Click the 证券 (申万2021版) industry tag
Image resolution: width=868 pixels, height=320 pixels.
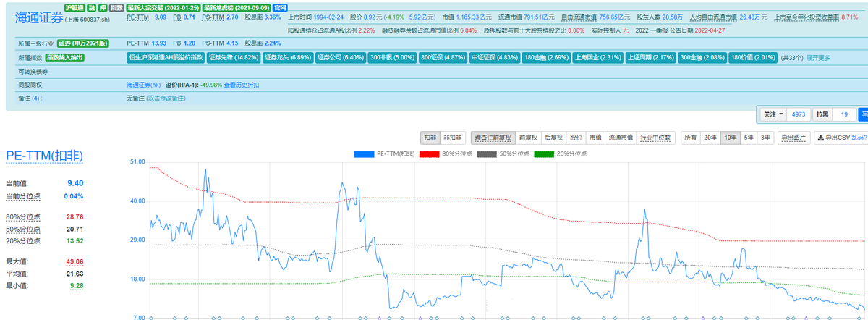(x=82, y=43)
